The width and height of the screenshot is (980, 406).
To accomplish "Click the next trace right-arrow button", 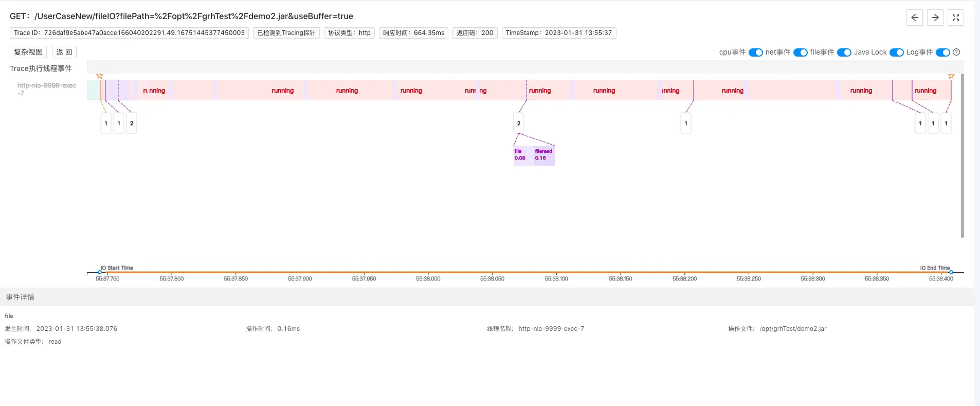I will click(935, 17).
